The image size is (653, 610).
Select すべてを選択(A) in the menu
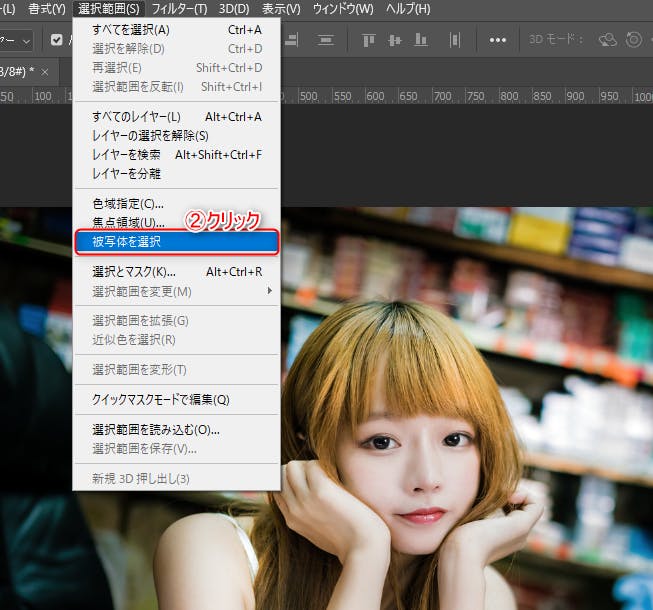click(x=130, y=30)
